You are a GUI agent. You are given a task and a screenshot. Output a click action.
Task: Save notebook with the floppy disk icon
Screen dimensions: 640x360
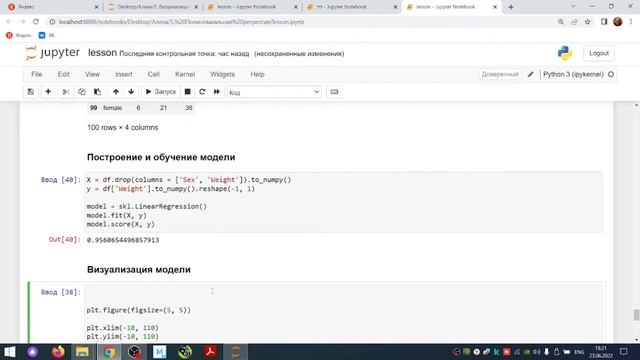coord(31,92)
